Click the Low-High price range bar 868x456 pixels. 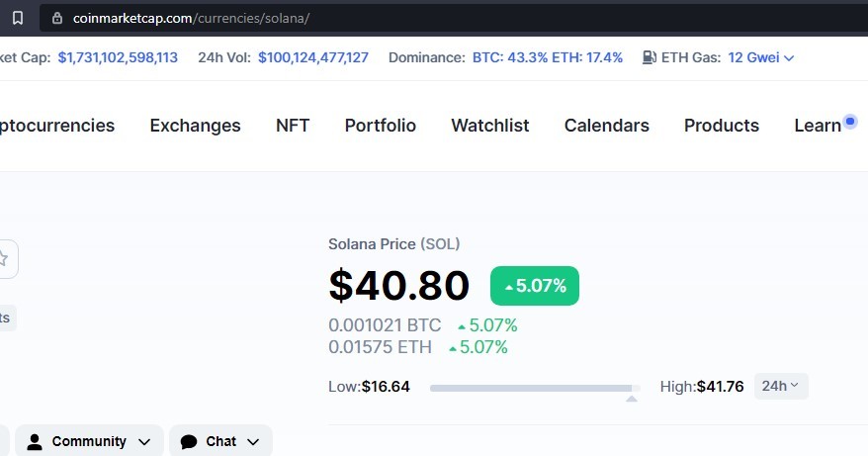[535, 389]
